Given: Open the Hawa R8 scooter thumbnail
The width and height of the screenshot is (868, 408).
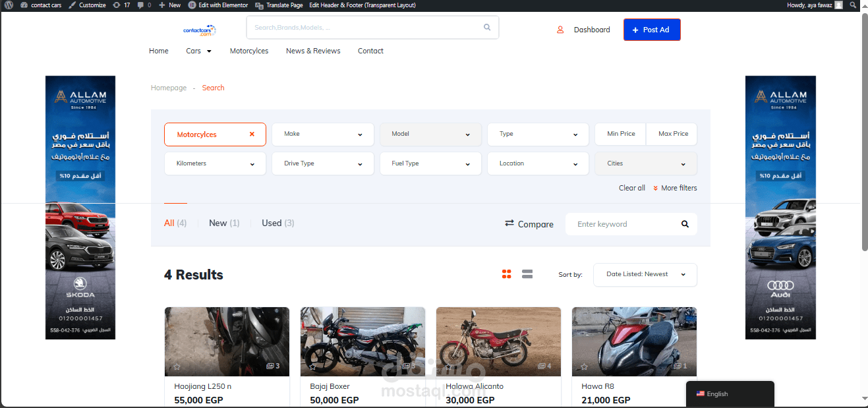Looking at the screenshot, I should coord(634,341).
